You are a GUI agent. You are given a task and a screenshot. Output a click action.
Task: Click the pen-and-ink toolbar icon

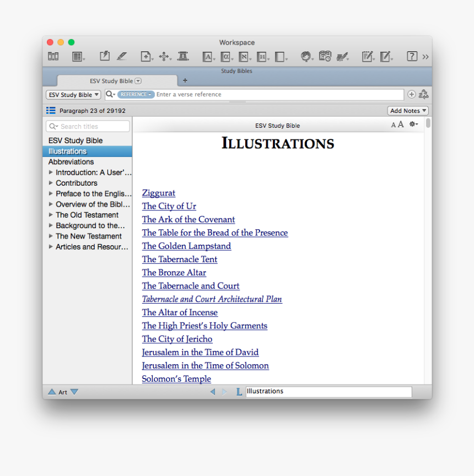point(342,57)
